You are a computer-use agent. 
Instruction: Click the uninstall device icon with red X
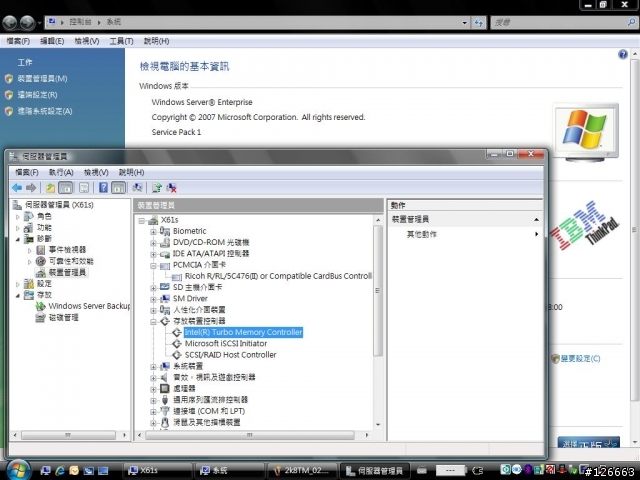pos(171,188)
